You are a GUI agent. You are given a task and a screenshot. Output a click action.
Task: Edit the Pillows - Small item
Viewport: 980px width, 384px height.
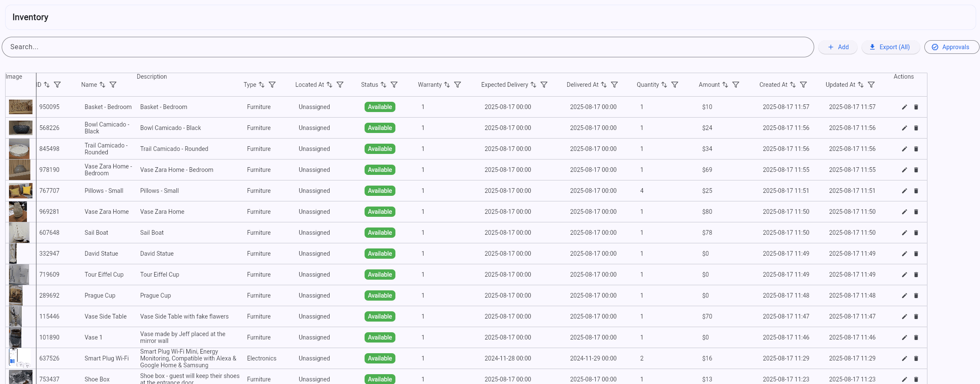click(x=904, y=191)
